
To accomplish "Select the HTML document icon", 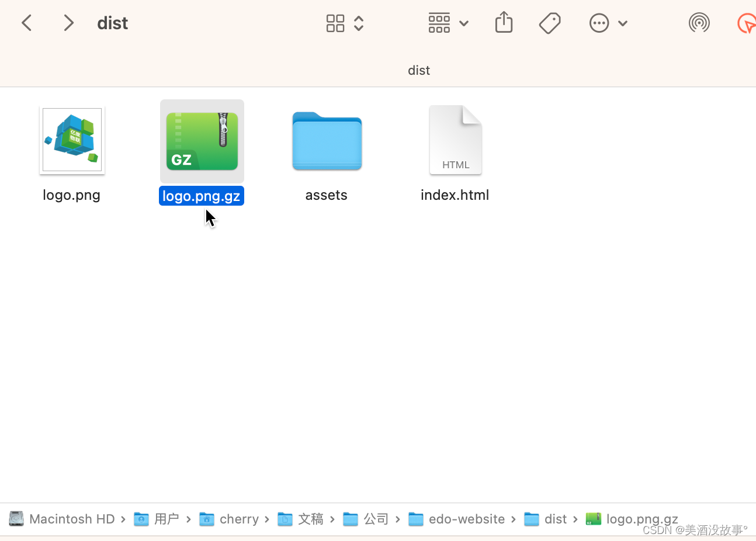I will (456, 140).
